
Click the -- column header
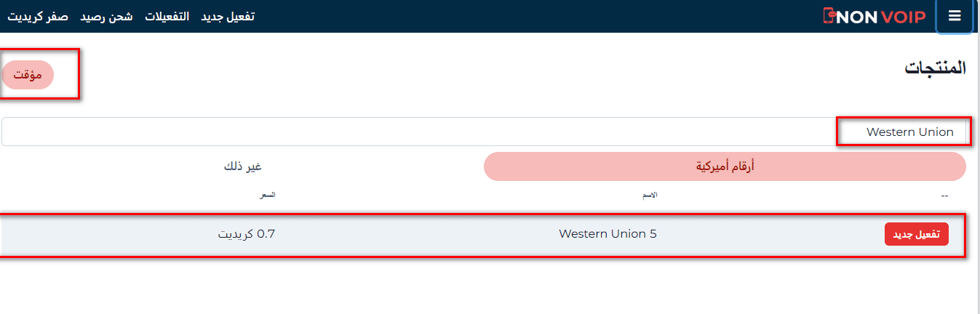[x=944, y=195]
